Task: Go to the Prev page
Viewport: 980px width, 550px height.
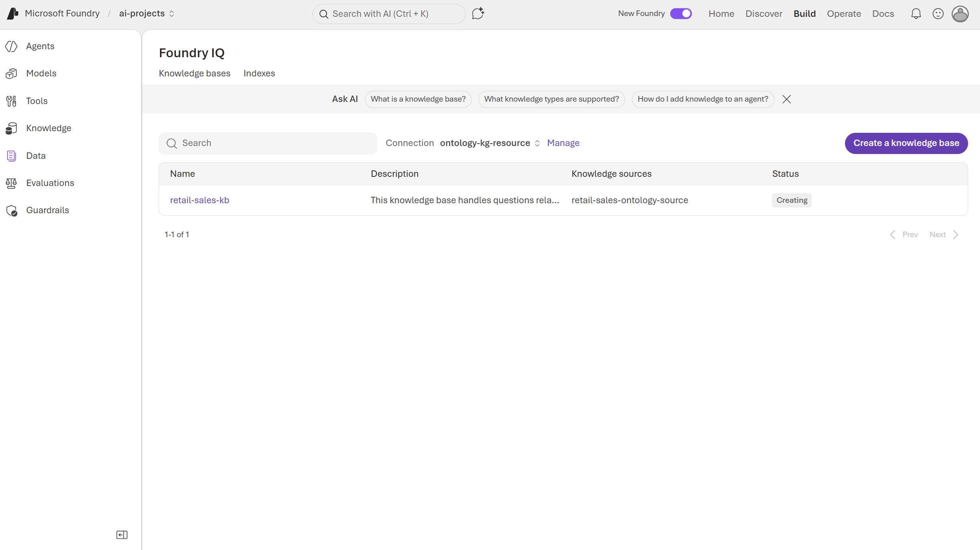Action: (x=904, y=235)
